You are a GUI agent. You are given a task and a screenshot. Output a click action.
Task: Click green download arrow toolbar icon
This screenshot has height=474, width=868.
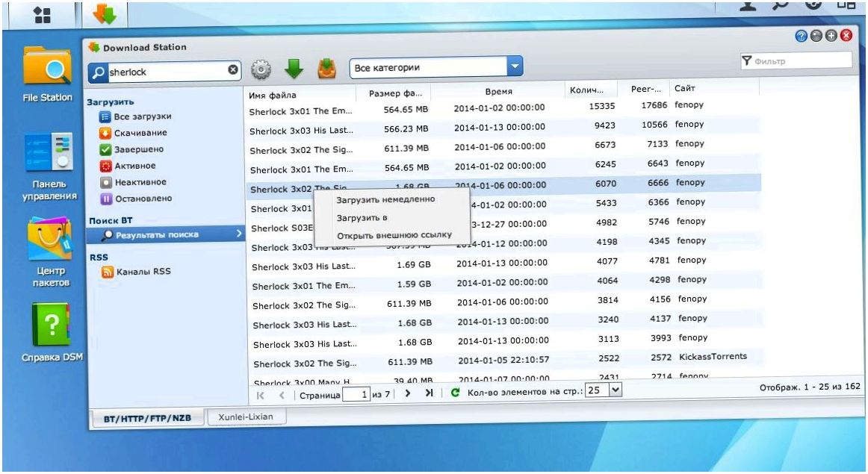(x=294, y=69)
